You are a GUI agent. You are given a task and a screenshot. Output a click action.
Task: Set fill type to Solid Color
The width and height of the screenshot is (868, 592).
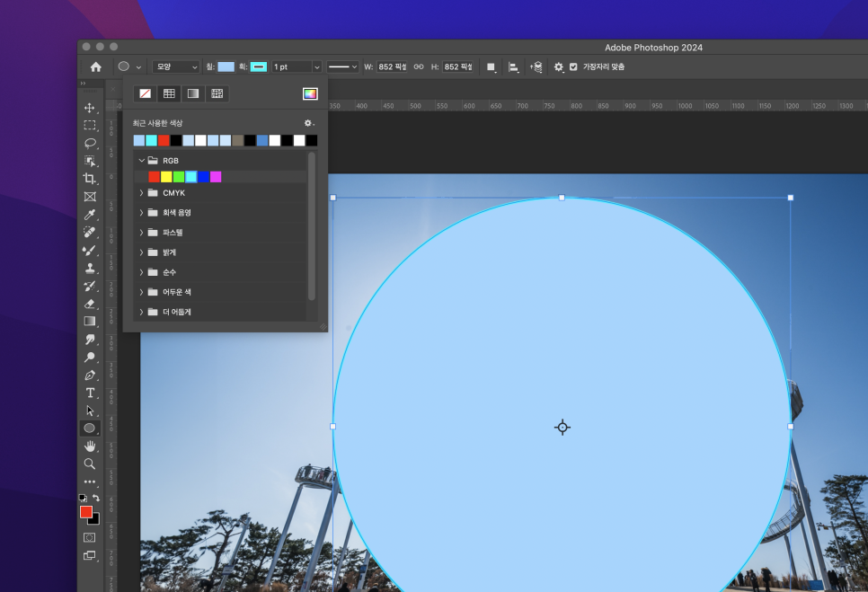170,93
